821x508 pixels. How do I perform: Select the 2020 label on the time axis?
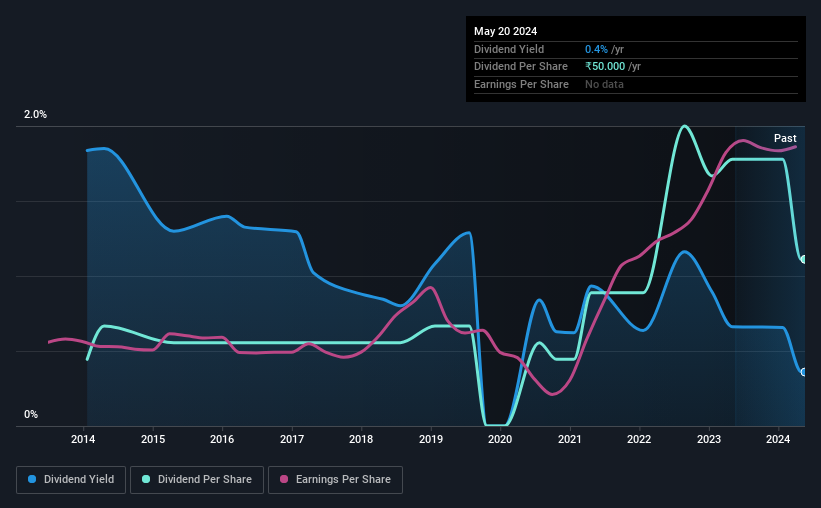[x=500, y=439]
